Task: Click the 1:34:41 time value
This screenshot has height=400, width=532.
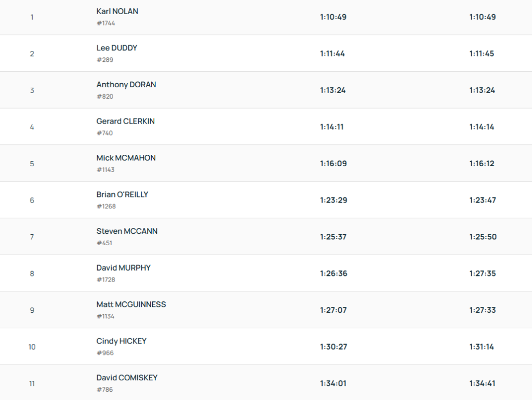Action: (483, 383)
